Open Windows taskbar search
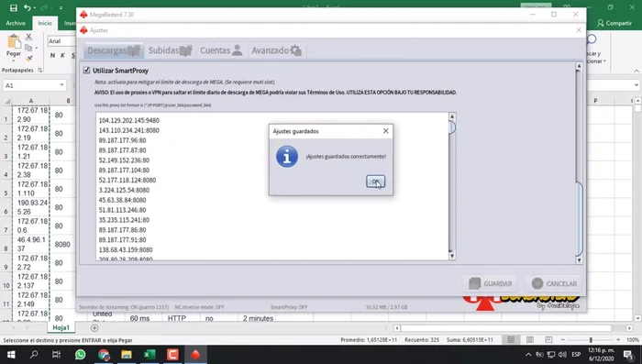Viewport: 642px width, 364px height. click(x=34, y=355)
